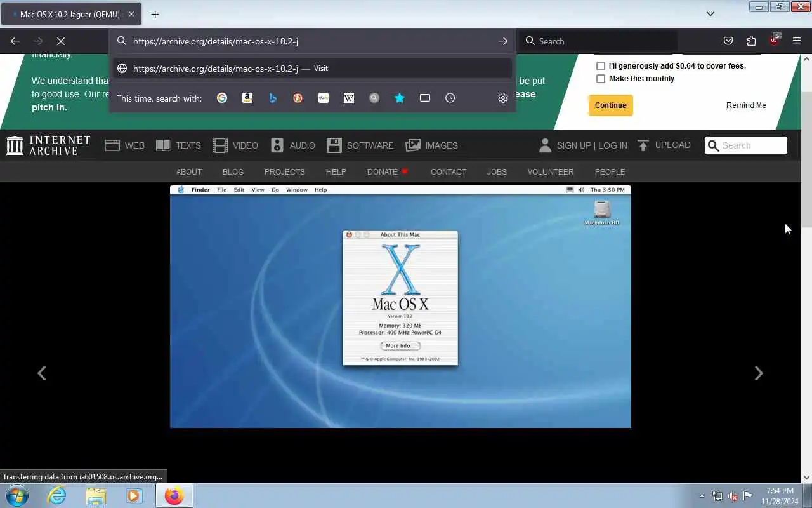Click the network tray icon

717,496
